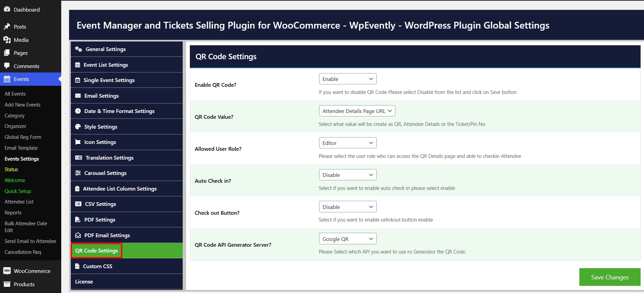Click the Save Changes button
The height and width of the screenshot is (293, 644).
point(610,277)
